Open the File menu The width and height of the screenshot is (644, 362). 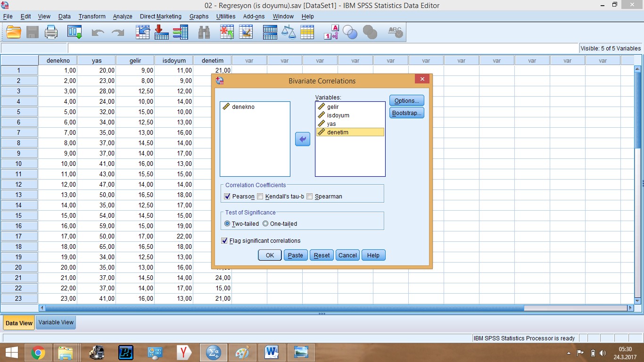[x=8, y=16]
